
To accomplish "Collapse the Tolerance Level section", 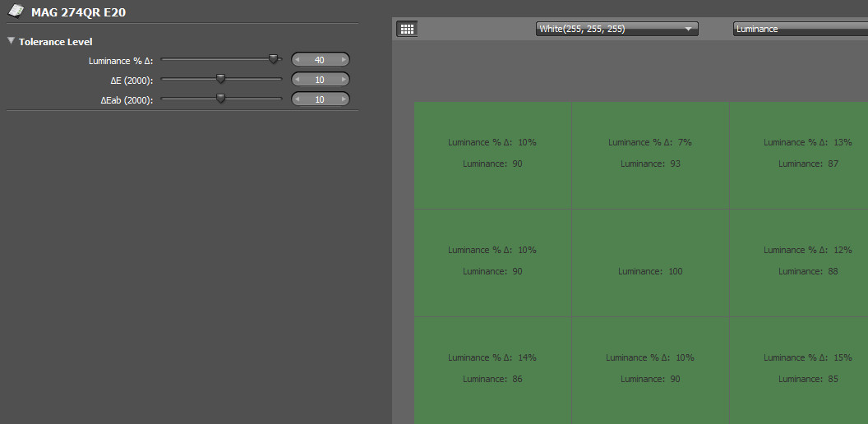I will 12,41.
